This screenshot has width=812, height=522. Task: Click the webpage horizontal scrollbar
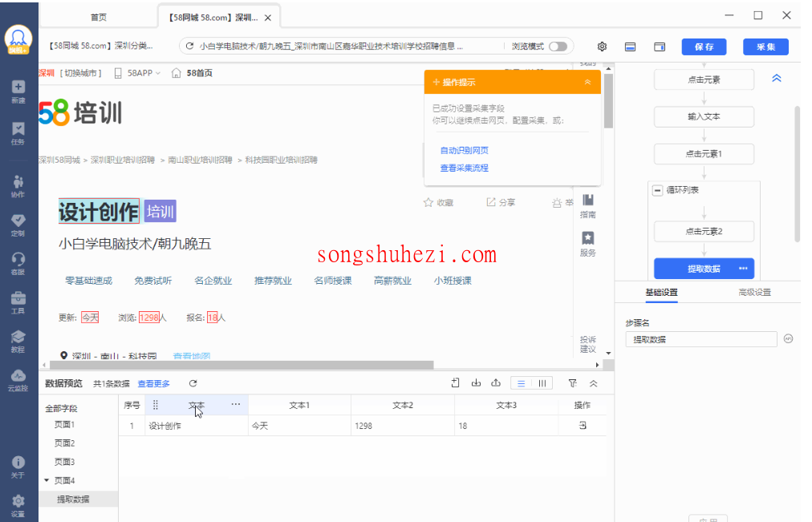(x=242, y=365)
